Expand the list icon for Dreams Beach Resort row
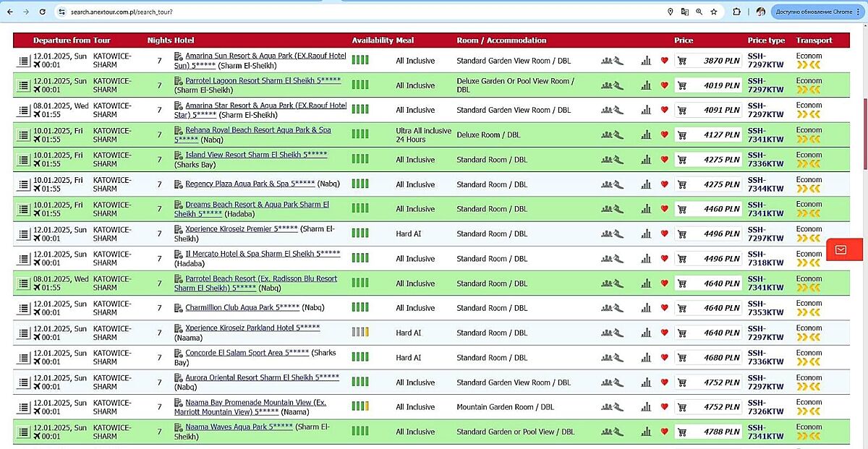The image size is (868, 449). (23, 210)
